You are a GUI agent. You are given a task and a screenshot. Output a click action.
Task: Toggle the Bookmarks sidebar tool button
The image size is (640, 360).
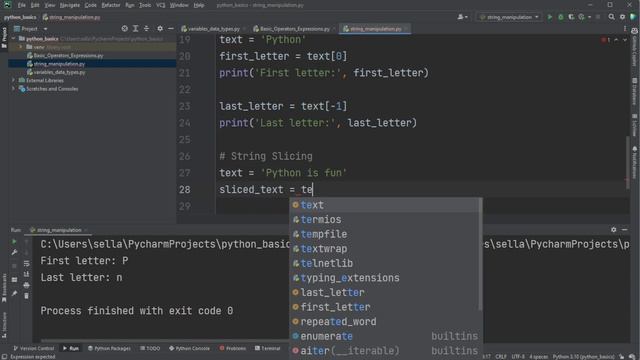click(4, 288)
